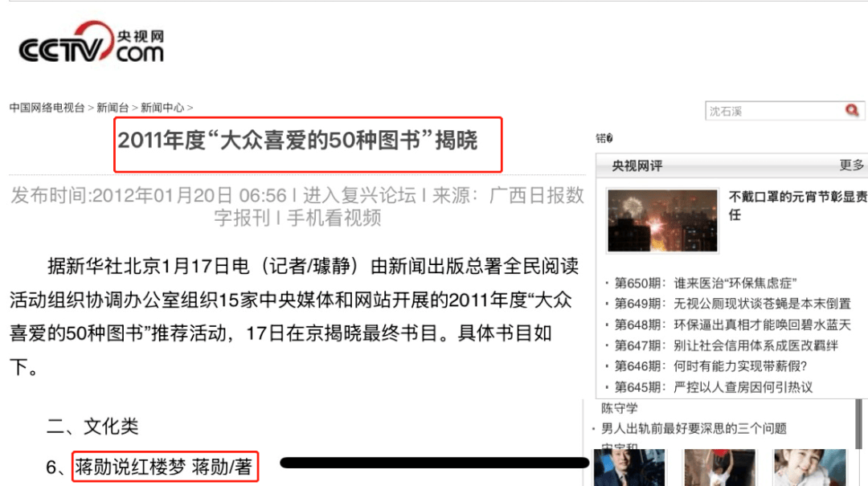This screenshot has width=868, height=486.
Task: Click 更多 in the 央视网评 panel
Action: point(851,165)
